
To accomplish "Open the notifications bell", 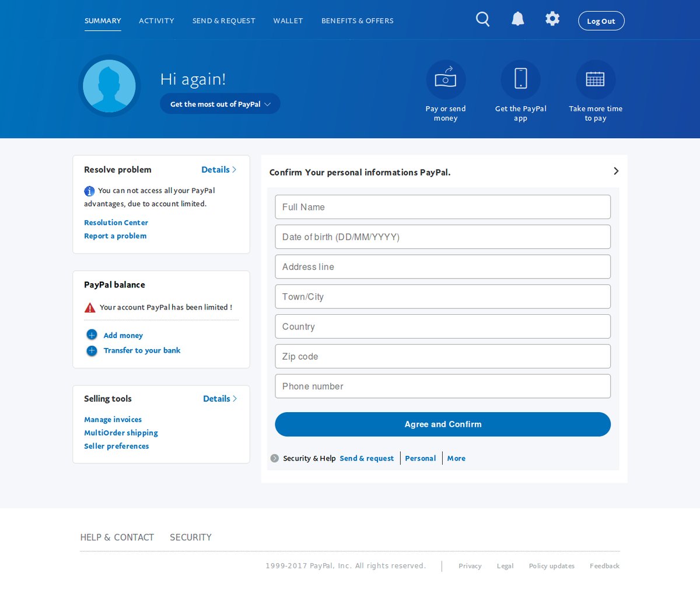I will point(517,19).
